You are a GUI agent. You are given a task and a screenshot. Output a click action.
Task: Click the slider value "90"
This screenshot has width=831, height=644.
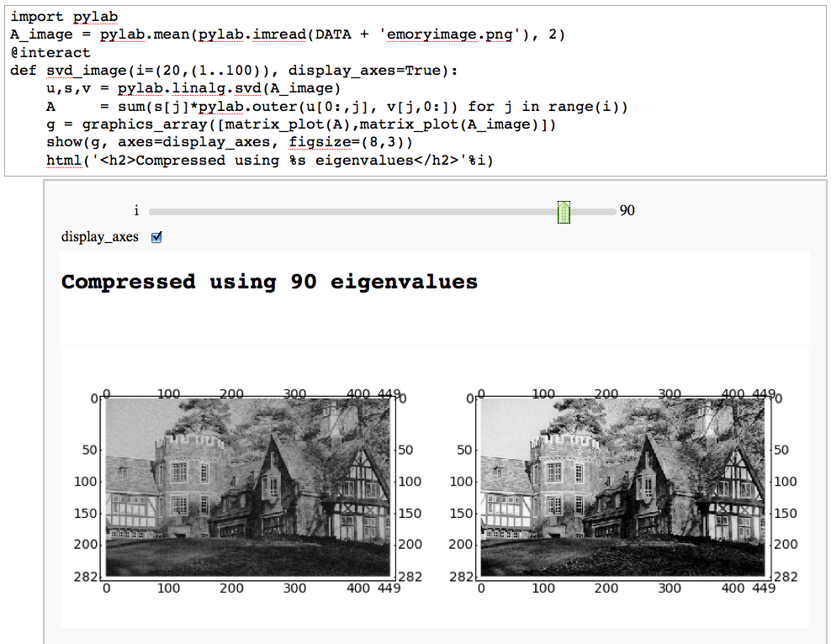627,211
